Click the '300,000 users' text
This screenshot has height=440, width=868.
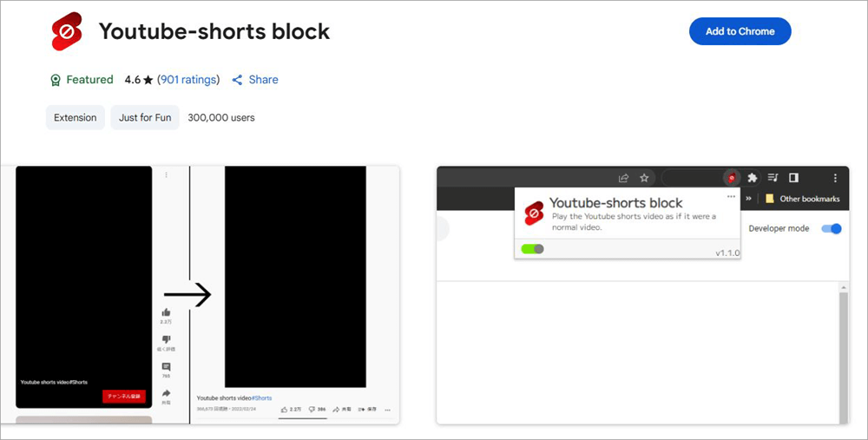pyautogui.click(x=221, y=117)
